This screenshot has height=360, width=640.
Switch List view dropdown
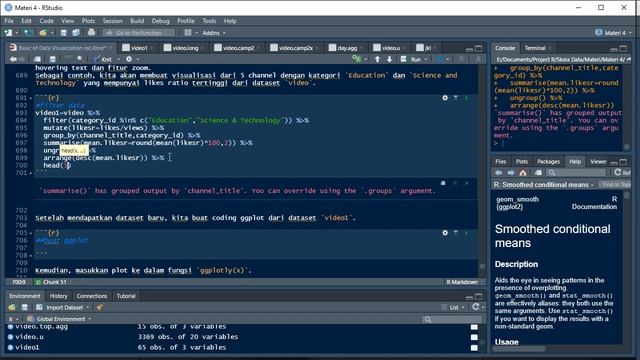453,307
